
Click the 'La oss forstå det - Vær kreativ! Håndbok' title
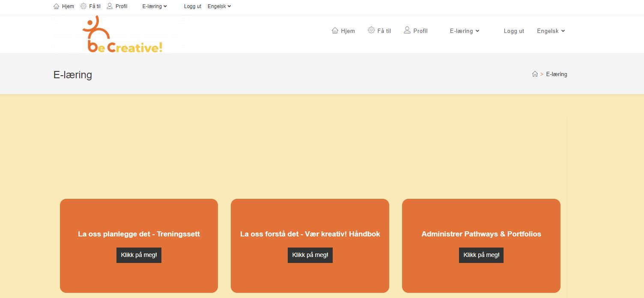pos(310,234)
